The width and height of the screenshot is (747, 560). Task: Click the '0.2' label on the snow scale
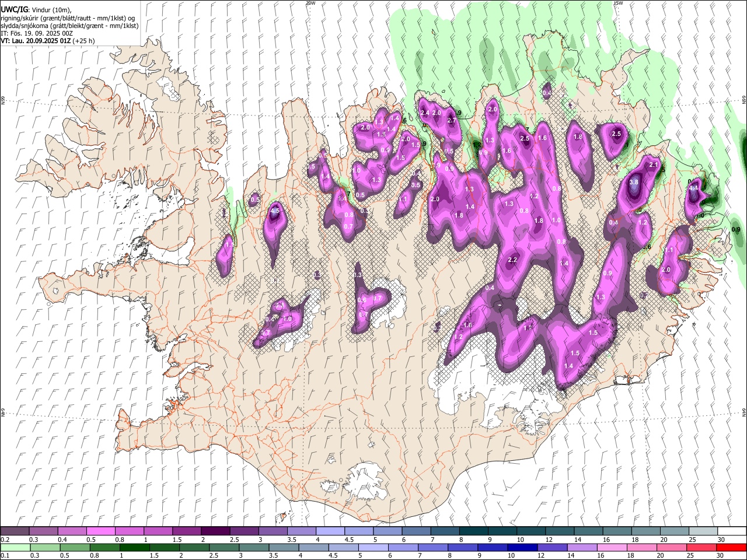point(5,540)
